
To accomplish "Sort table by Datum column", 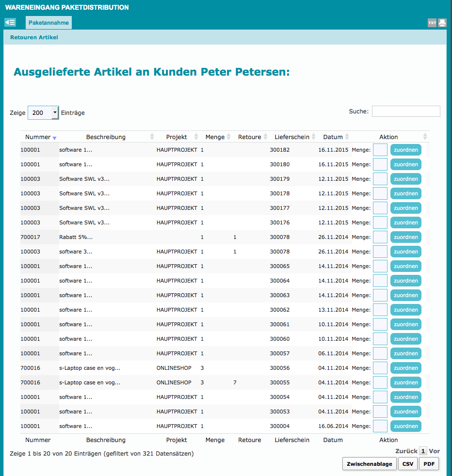I will click(333, 137).
